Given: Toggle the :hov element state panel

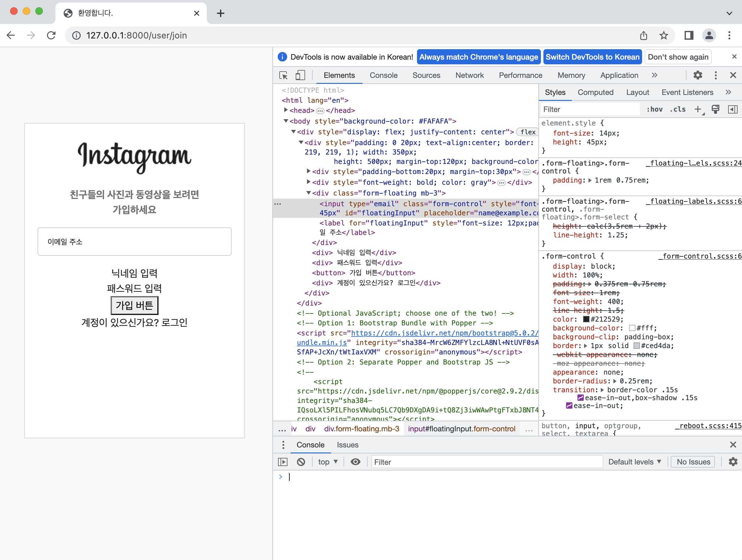Looking at the screenshot, I should (654, 109).
